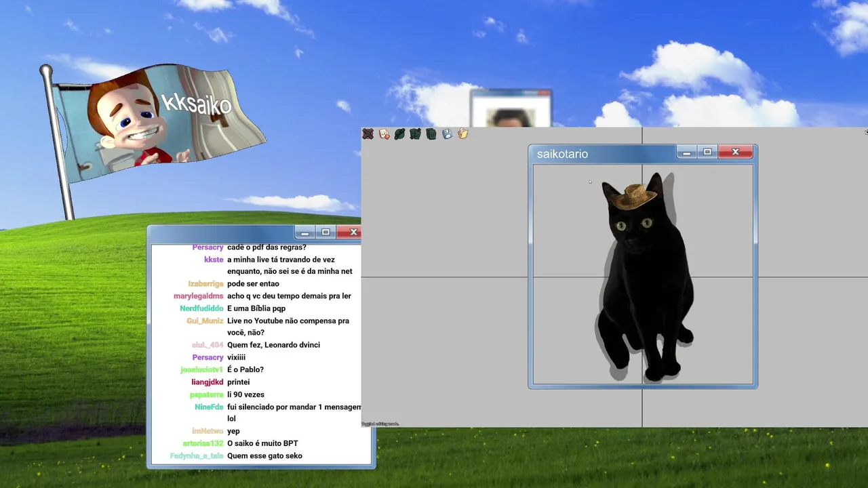868x488 pixels.
Task: Click the saikotario window title
Action: tap(562, 154)
